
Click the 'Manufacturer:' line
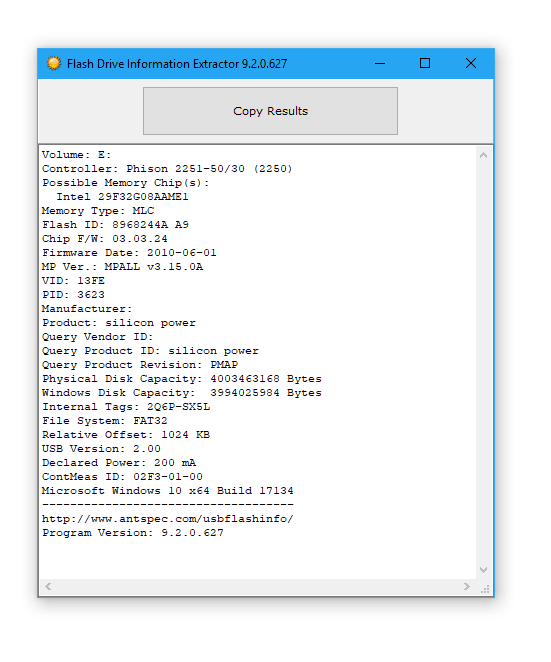(87, 309)
